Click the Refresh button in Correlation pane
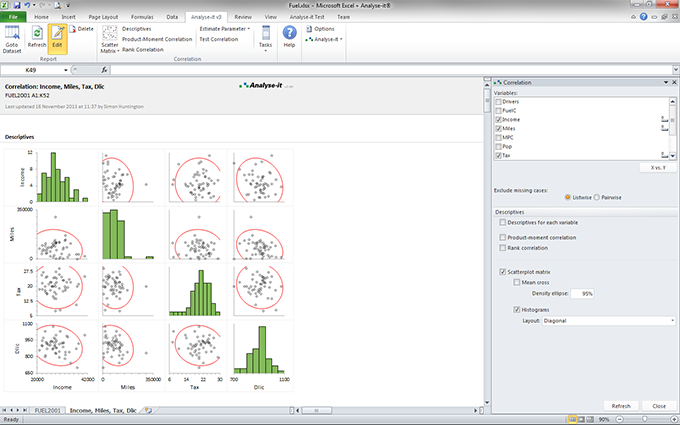 tap(621, 406)
